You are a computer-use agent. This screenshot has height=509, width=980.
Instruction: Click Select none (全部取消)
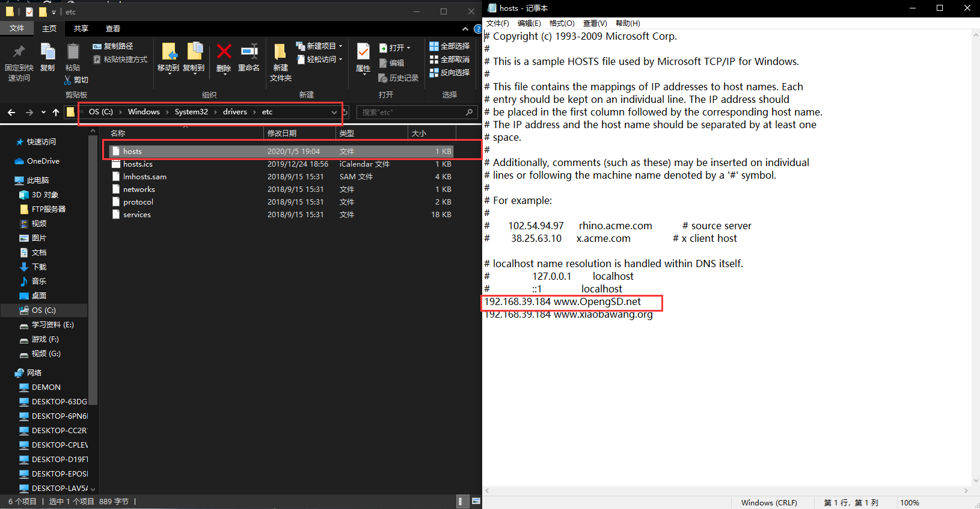point(449,59)
